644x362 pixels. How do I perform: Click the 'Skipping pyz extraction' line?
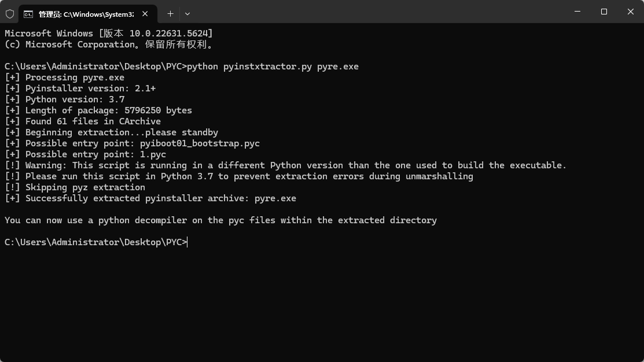click(85, 187)
